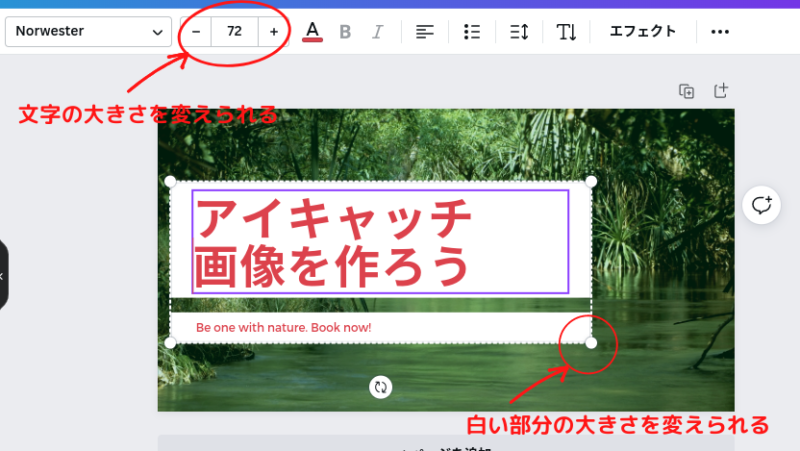The height and width of the screenshot is (451, 800).
Task: Apply bulleted list formatting
Action: click(x=472, y=32)
